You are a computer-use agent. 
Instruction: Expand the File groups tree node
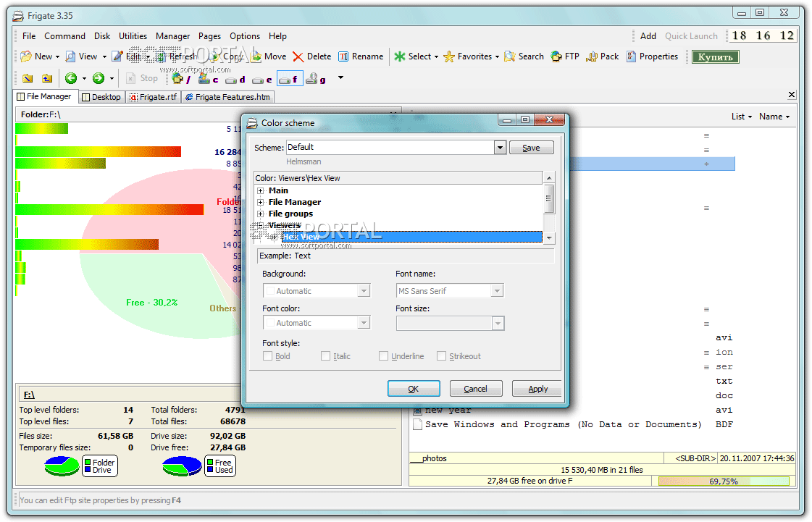[x=261, y=214]
